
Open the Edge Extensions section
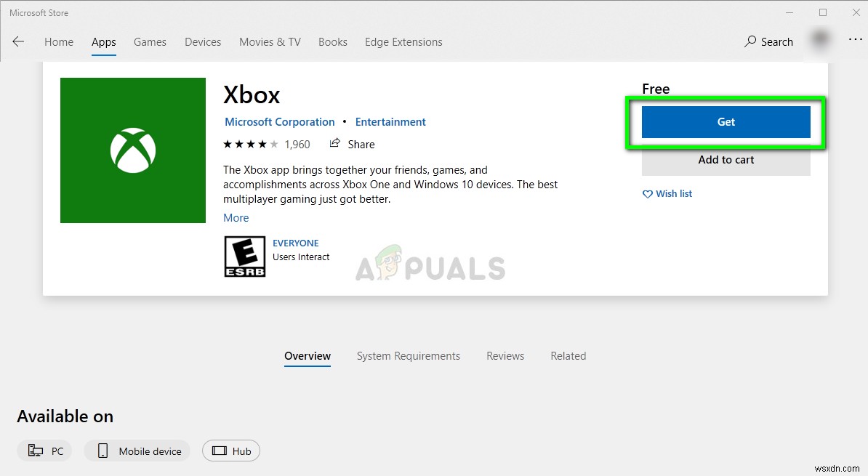(403, 41)
